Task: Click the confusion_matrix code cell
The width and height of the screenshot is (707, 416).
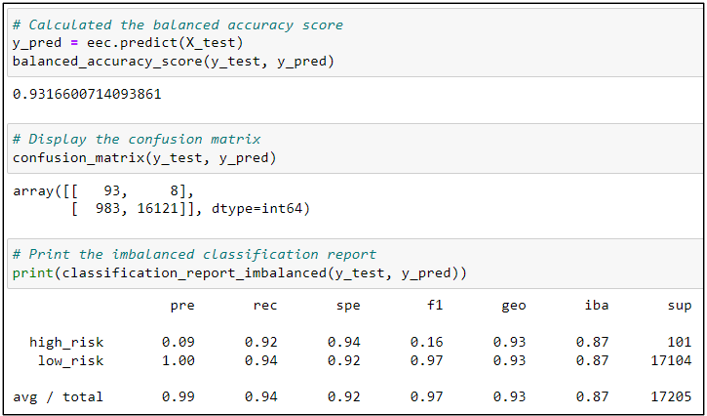Action: (356, 148)
